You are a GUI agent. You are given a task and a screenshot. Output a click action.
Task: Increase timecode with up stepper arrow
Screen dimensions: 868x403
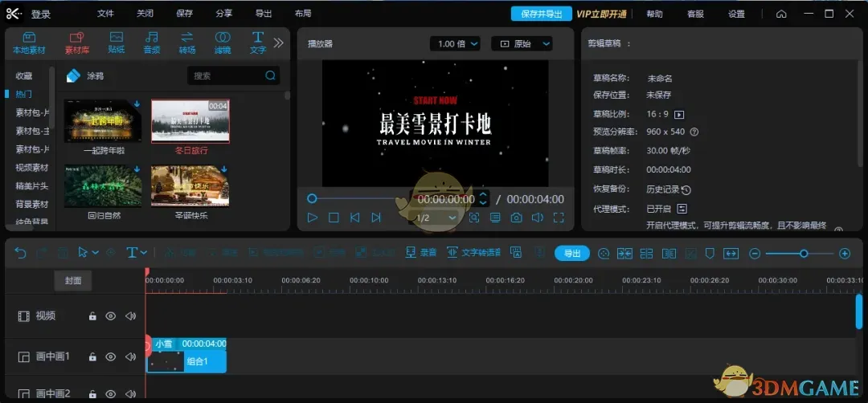pos(483,195)
